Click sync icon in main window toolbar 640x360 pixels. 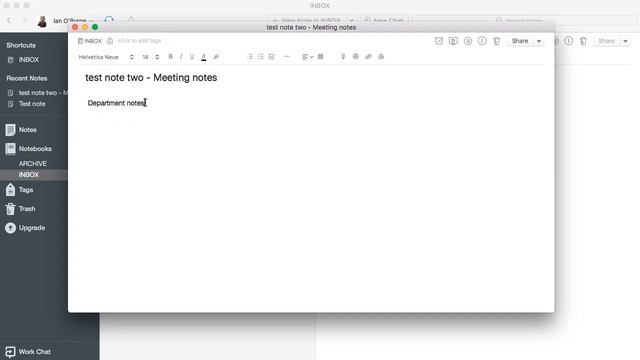109,20
